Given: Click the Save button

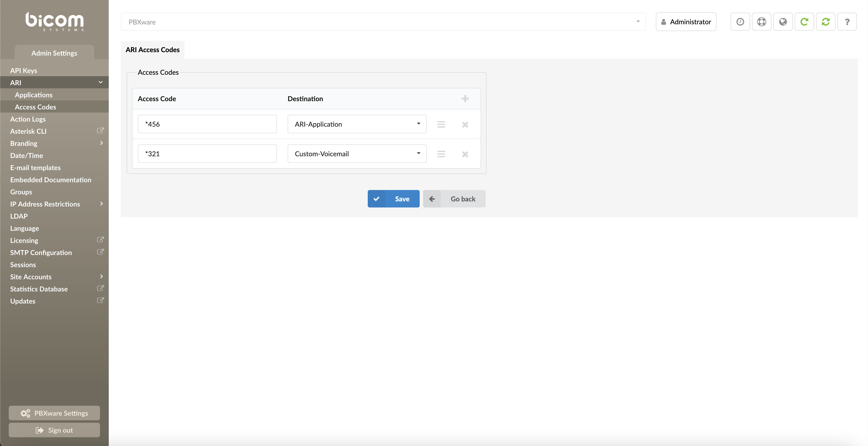Looking at the screenshot, I should 394,198.
